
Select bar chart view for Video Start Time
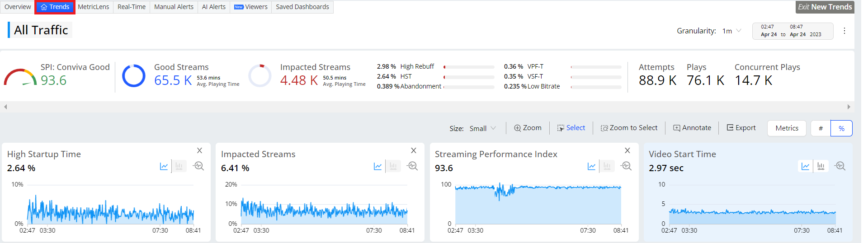[821, 166]
